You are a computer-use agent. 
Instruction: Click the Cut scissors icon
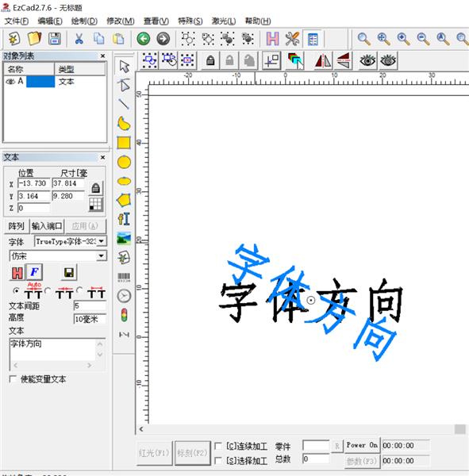[79, 39]
